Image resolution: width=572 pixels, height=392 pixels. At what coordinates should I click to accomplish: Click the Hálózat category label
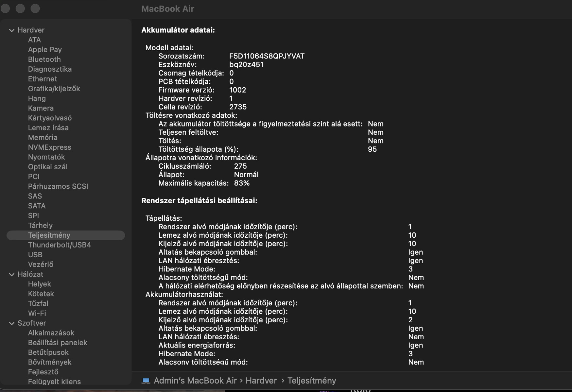coord(30,274)
